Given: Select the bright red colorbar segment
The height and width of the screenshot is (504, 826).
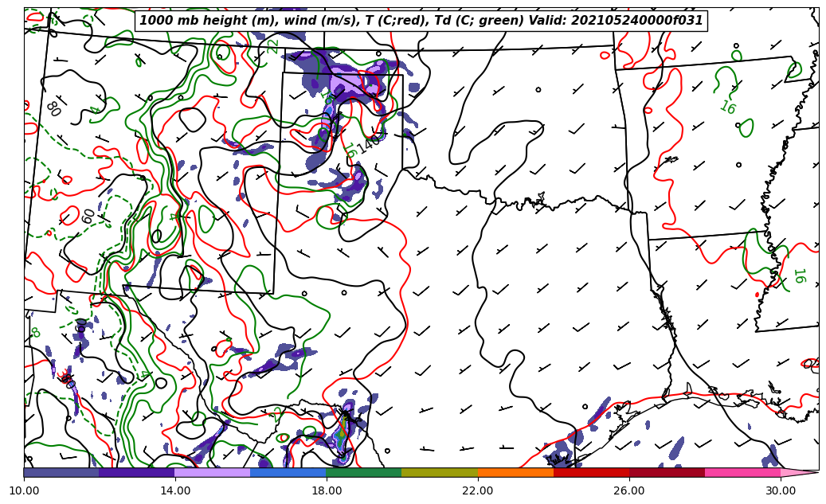Looking at the screenshot, I should tap(591, 472).
